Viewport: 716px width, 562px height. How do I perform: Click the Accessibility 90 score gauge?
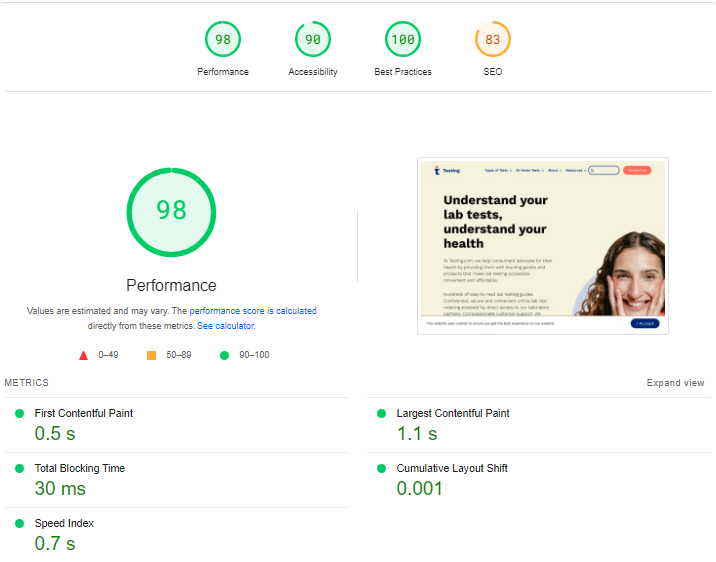pyautogui.click(x=313, y=39)
